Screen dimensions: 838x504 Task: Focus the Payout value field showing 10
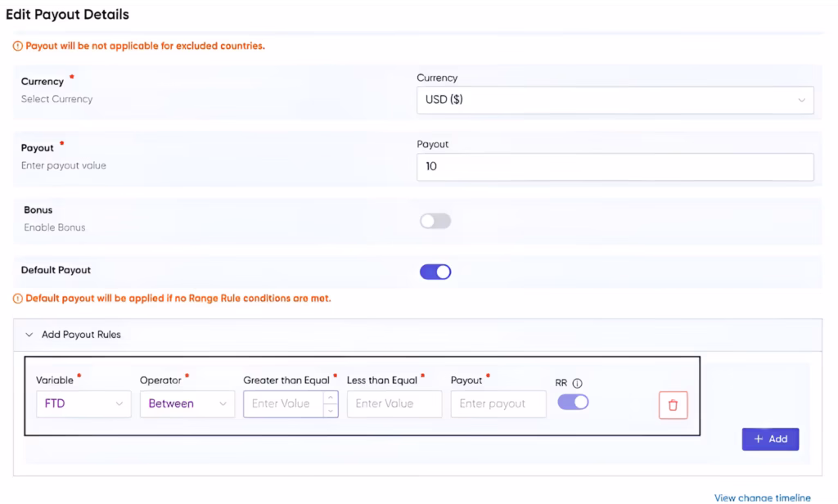pyautogui.click(x=615, y=167)
